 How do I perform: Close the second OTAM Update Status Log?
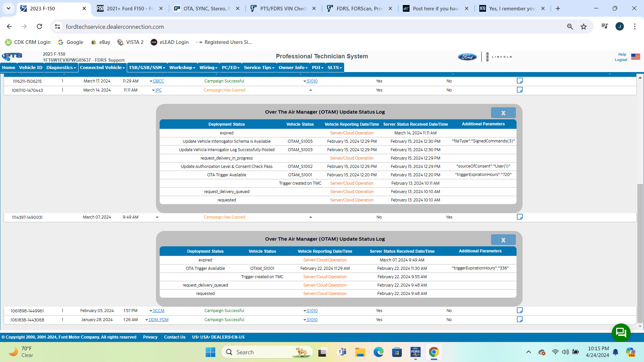503,240
